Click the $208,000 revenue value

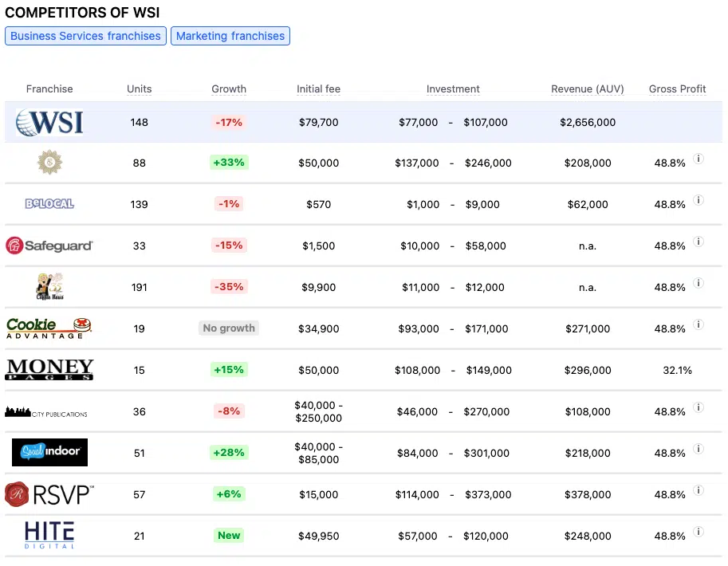[588, 163]
